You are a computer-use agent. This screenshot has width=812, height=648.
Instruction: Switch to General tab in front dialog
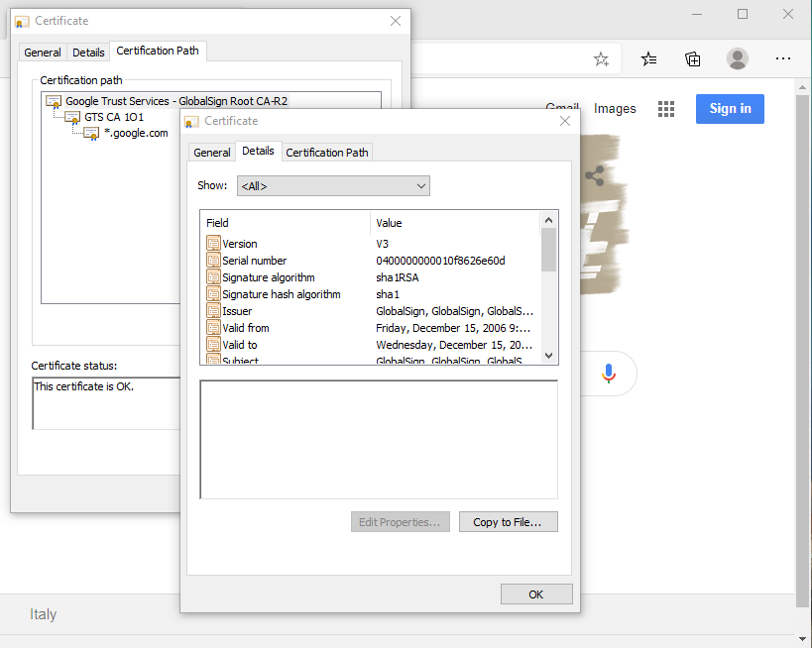[x=212, y=153]
